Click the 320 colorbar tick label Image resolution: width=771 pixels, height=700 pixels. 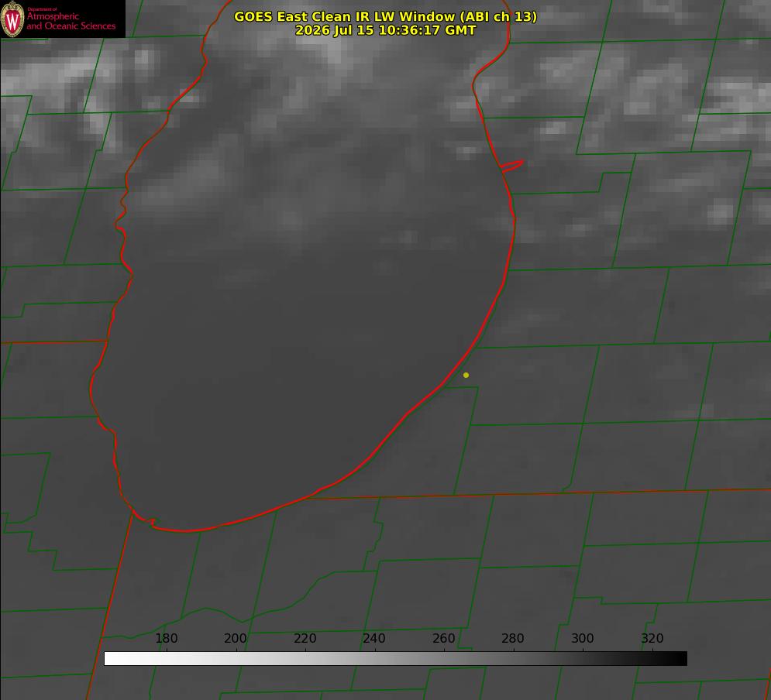tap(652, 638)
